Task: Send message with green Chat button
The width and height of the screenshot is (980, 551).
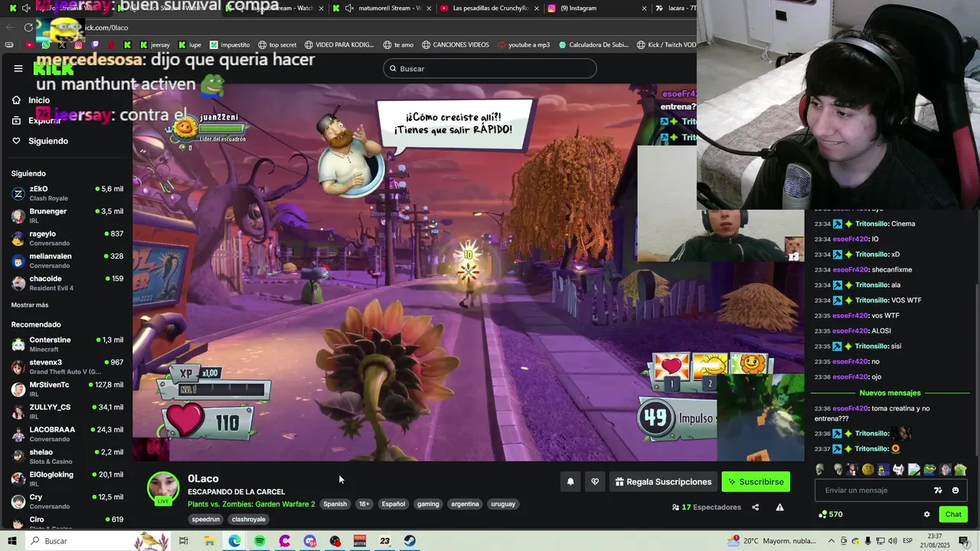Action: (x=953, y=514)
